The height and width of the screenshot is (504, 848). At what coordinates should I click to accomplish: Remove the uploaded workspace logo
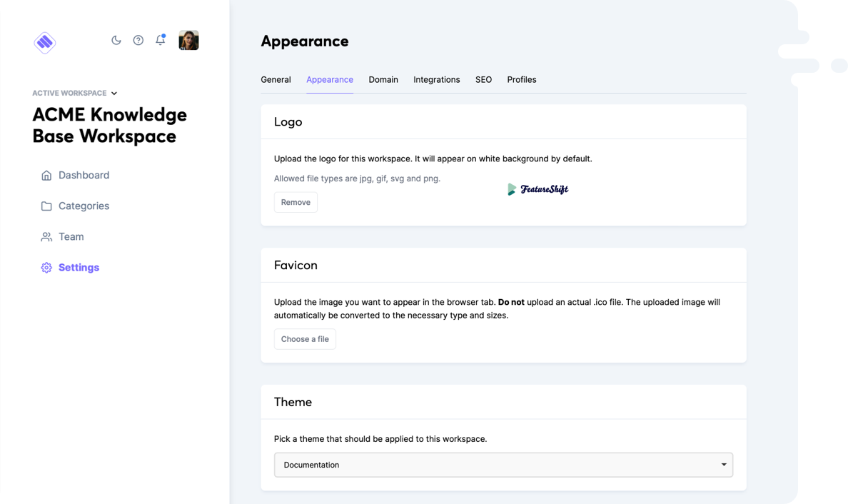(x=296, y=203)
